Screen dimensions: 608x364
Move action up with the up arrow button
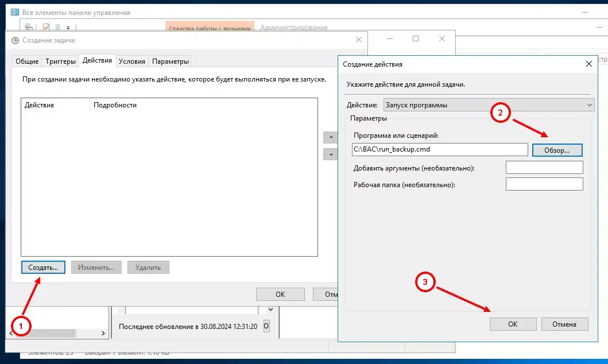point(331,137)
